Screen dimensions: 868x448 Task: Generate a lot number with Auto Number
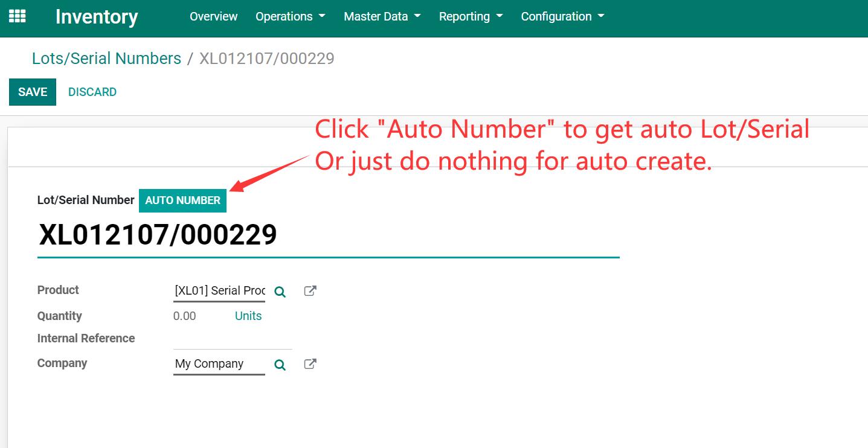pos(182,200)
